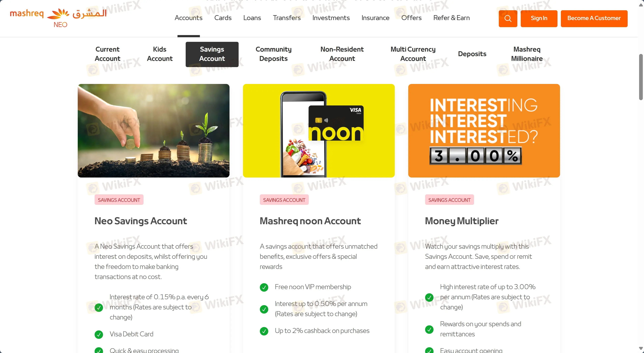Open the Cards navigation menu
Screen dimensions: 644x353
223,18
